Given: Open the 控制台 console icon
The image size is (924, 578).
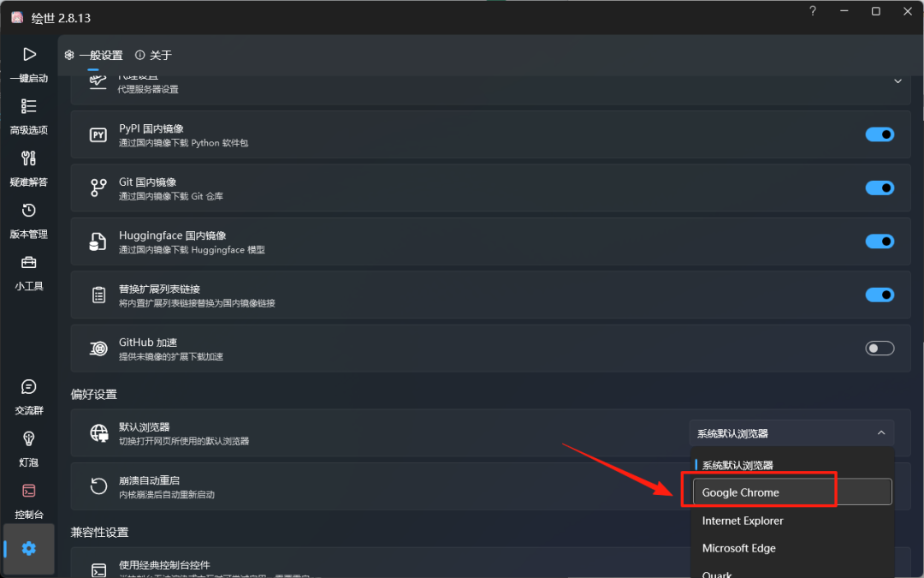Looking at the screenshot, I should [x=29, y=492].
